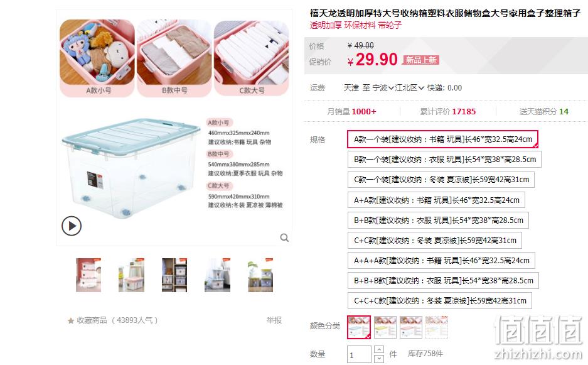Play the product video
The height and width of the screenshot is (365, 588).
[72, 226]
